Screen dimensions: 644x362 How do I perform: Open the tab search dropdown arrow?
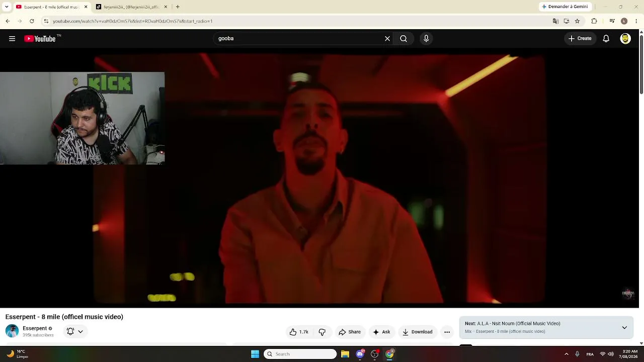[7, 7]
